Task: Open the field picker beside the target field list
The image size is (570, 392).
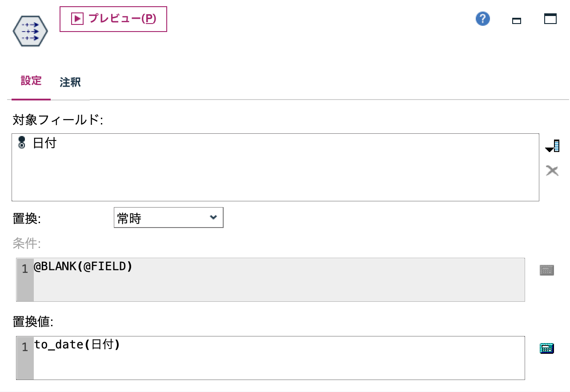Action: tap(552, 146)
